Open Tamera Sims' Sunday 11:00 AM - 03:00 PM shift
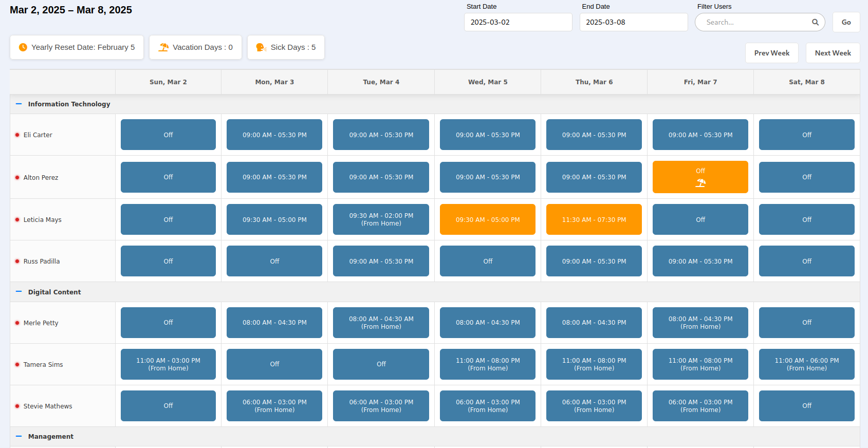 coord(168,364)
